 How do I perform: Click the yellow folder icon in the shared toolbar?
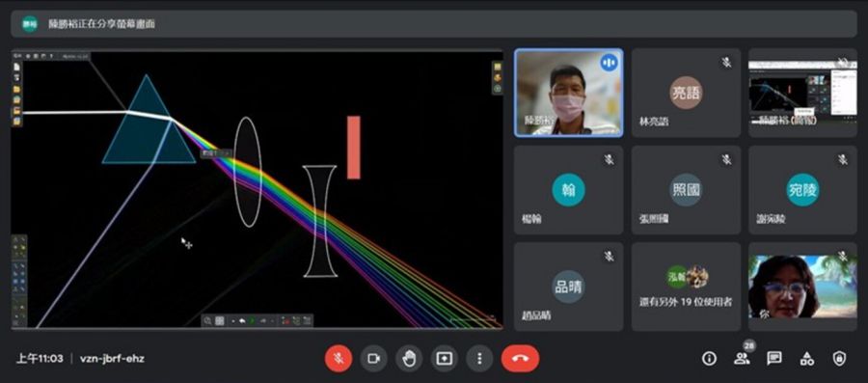(17, 89)
